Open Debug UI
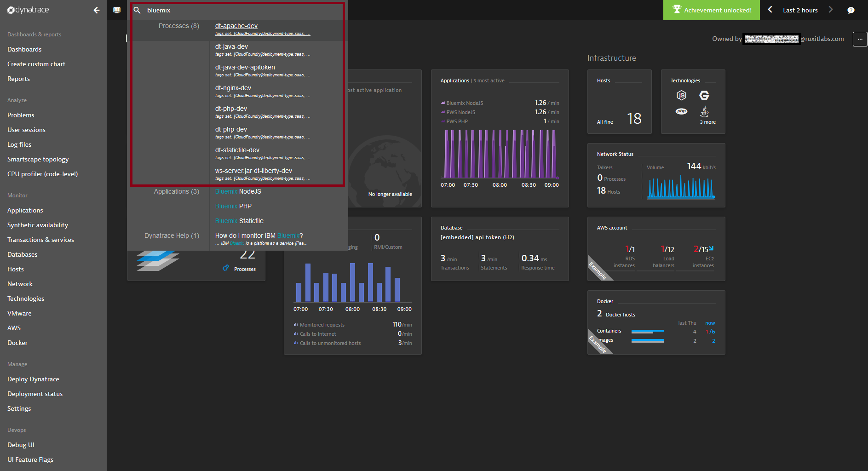Image resolution: width=868 pixels, height=471 pixels. 21,445
